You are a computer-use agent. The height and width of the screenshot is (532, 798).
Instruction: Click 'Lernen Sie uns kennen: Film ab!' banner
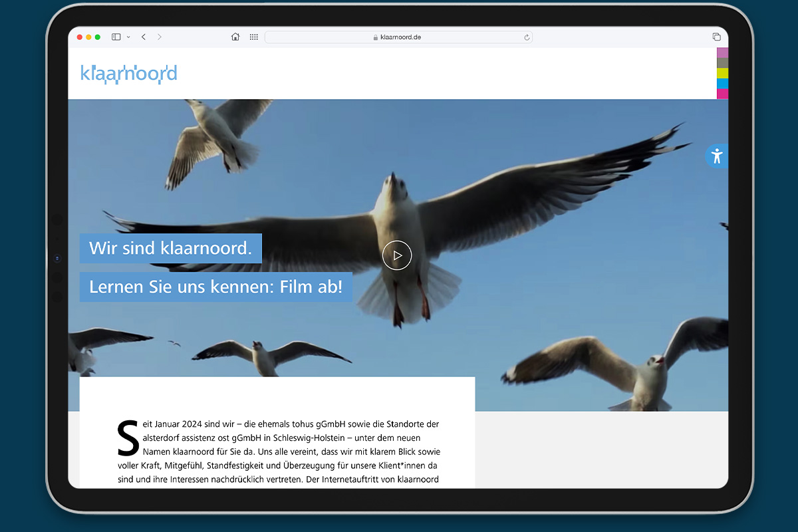[x=215, y=287]
